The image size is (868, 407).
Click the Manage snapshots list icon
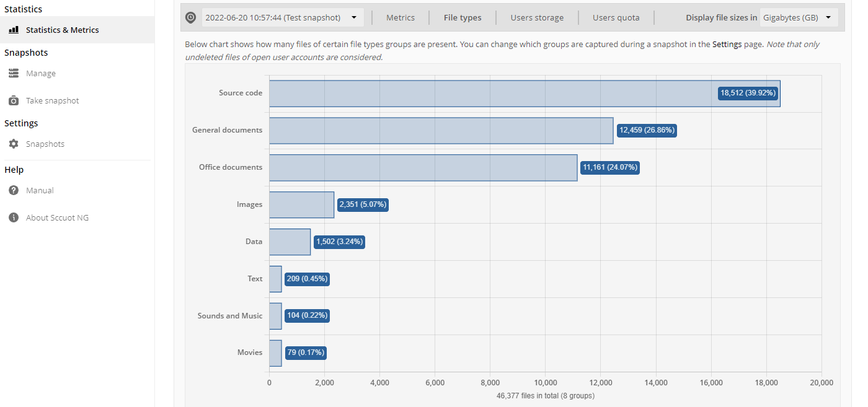pyautogui.click(x=14, y=73)
